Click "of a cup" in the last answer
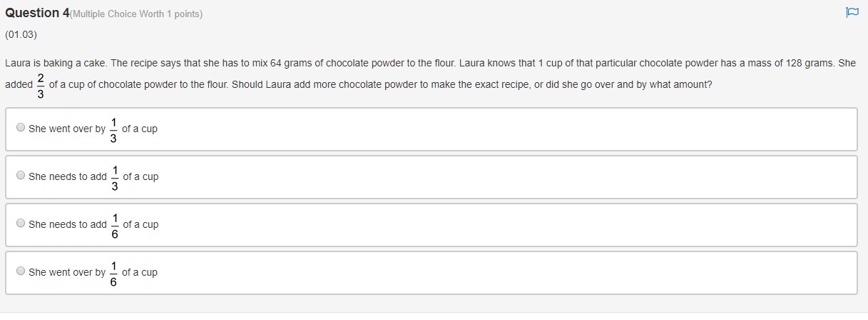868x320 pixels. [140, 272]
